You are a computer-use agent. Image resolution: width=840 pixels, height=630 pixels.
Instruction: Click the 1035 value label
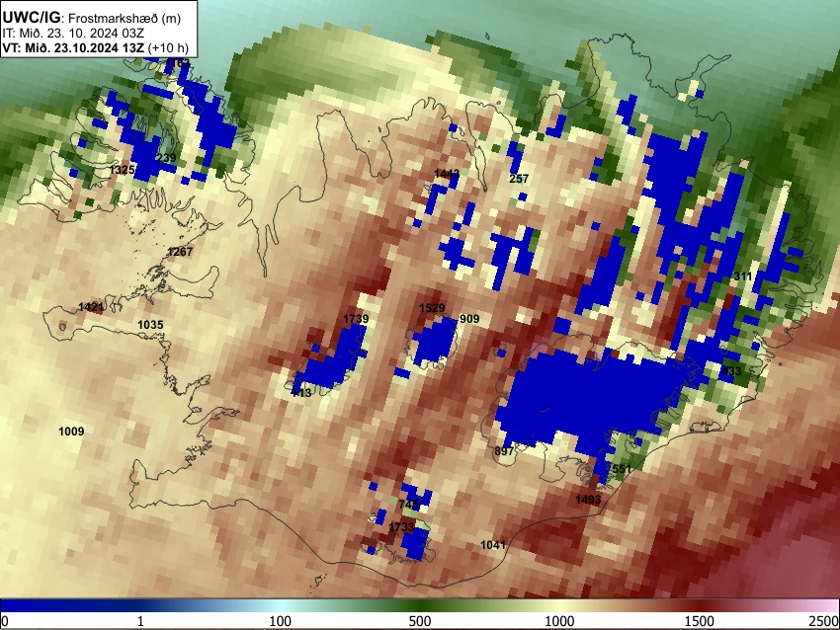pos(150,325)
